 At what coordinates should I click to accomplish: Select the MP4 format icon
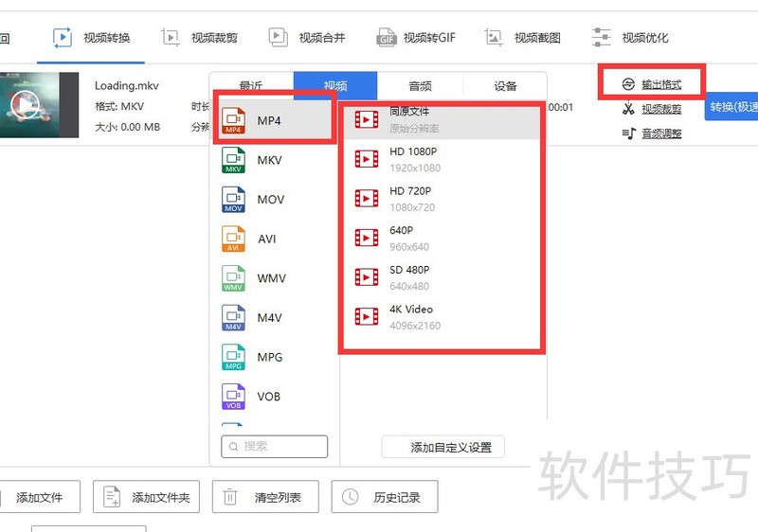pyautogui.click(x=233, y=121)
